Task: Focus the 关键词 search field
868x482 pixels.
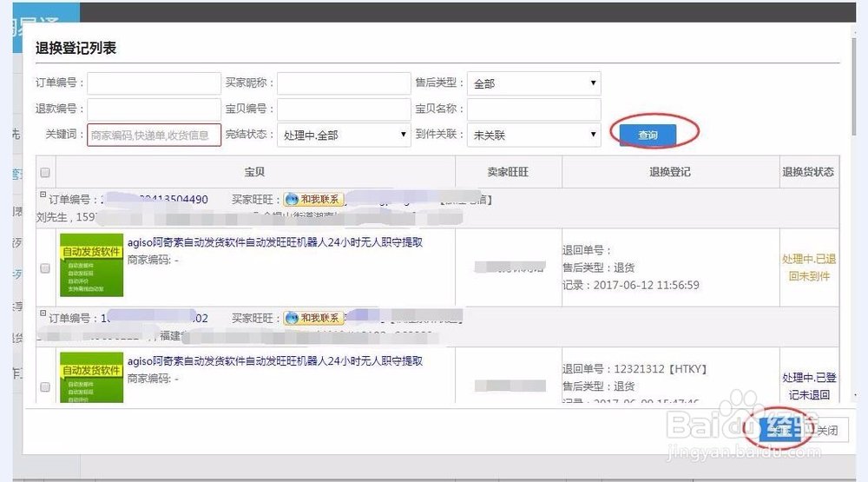Action: 154,135
